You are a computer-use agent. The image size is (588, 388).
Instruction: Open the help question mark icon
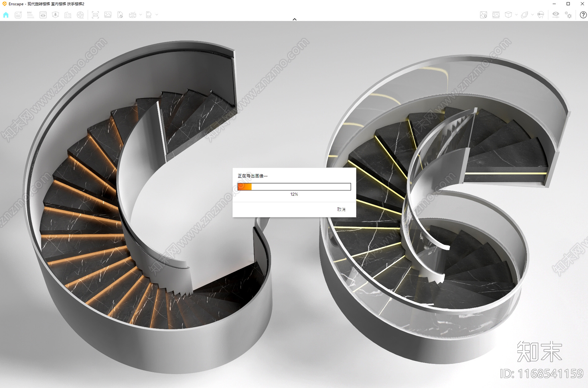(x=583, y=15)
